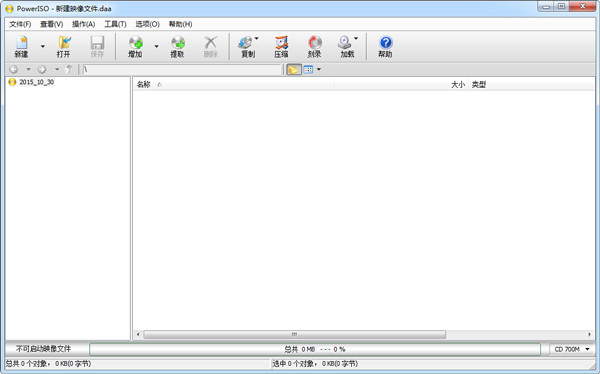Screen dimensions: 600x374
Task: Open the 选项(O) menu
Action: (147, 24)
